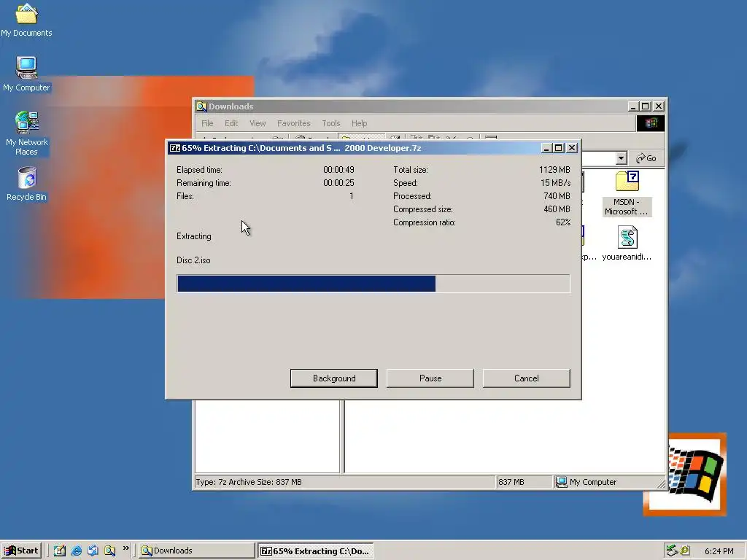The width and height of the screenshot is (747, 560).
Task: Cancel the extraction
Action: coord(527,378)
